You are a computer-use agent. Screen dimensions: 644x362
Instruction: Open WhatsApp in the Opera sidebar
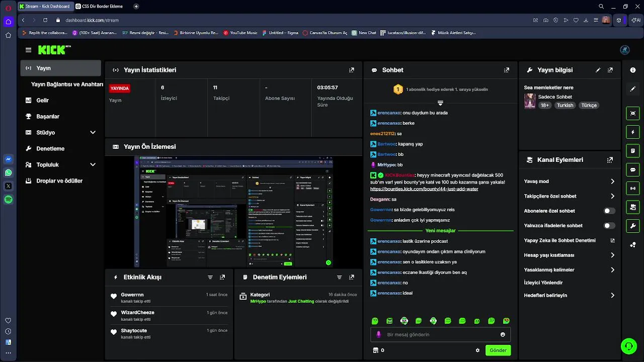pos(8,172)
